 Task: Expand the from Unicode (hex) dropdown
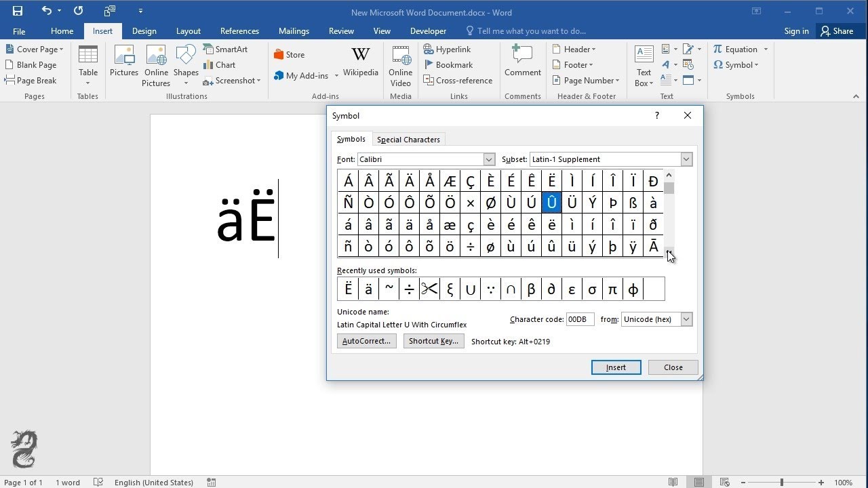[x=686, y=319]
